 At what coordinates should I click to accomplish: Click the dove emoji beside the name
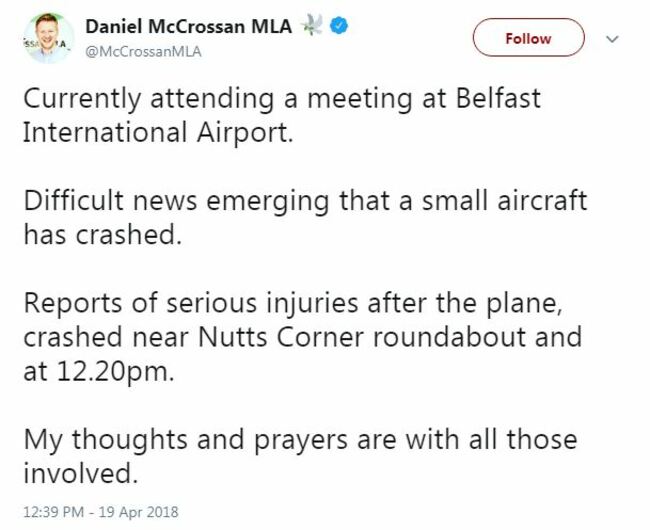314,28
